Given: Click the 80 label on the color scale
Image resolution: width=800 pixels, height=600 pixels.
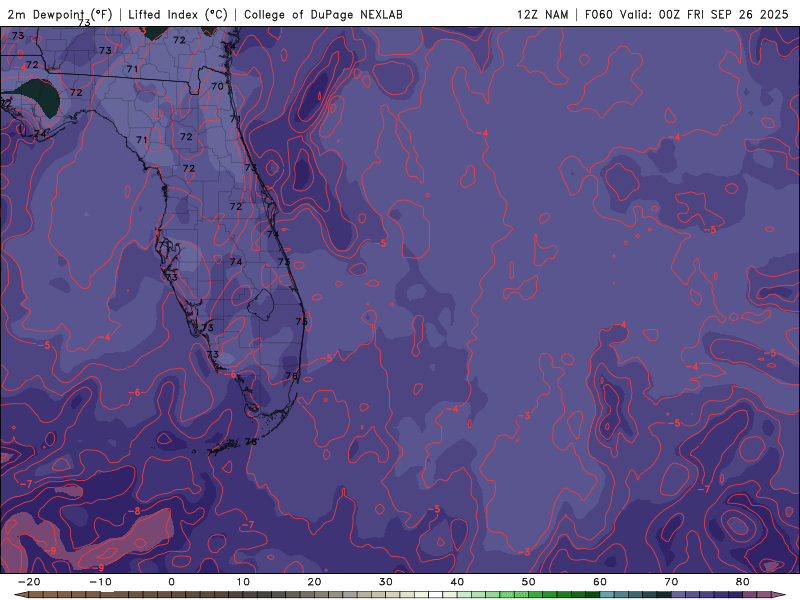Looking at the screenshot, I should pyautogui.click(x=743, y=582).
